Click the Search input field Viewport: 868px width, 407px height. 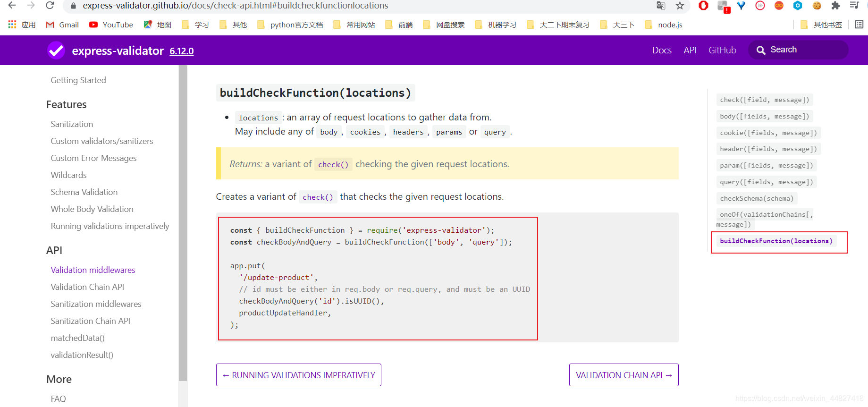[798, 50]
